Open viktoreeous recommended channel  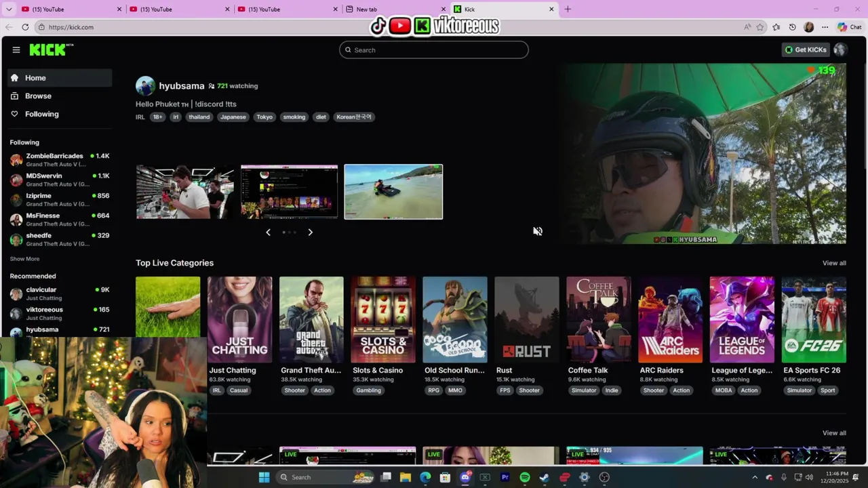[60, 313]
